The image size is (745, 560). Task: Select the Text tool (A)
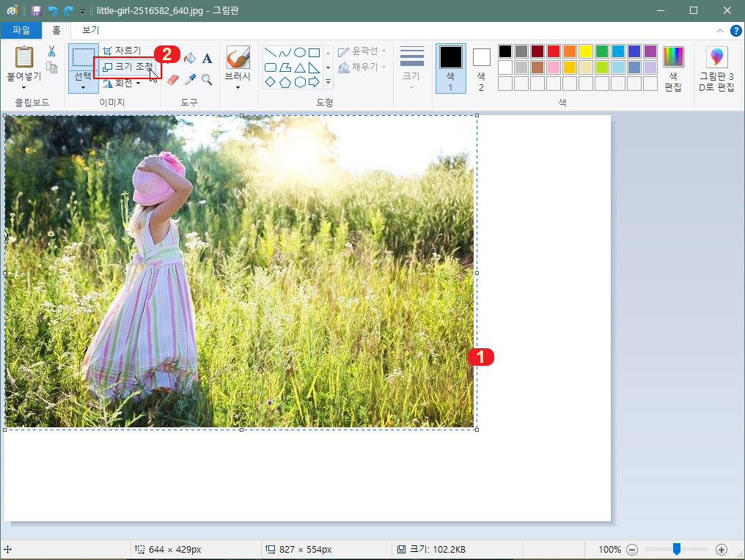click(x=207, y=59)
